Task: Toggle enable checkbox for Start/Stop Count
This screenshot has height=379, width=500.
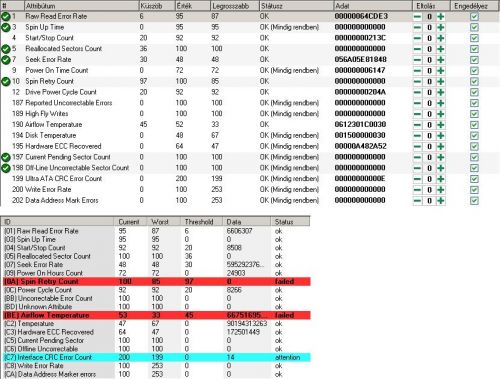Action: 474,38
